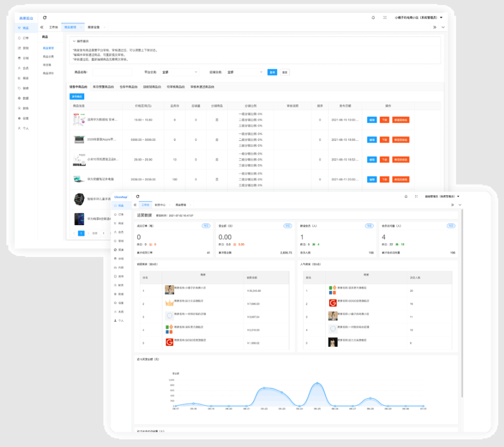Image resolution: width=504 pixels, height=447 pixels.
Task: Click the smartwatch product thumbnail
Action: 79,199
